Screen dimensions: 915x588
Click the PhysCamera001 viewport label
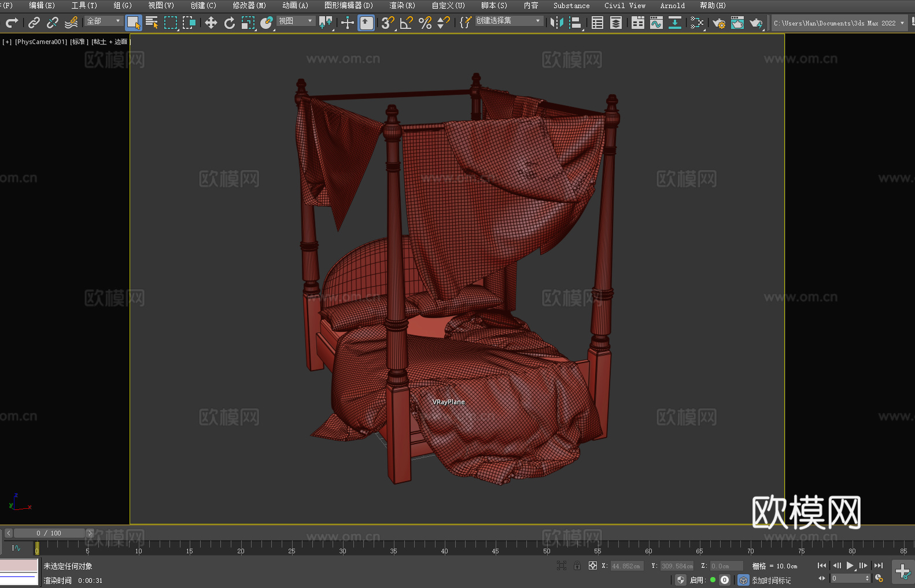tap(40, 42)
